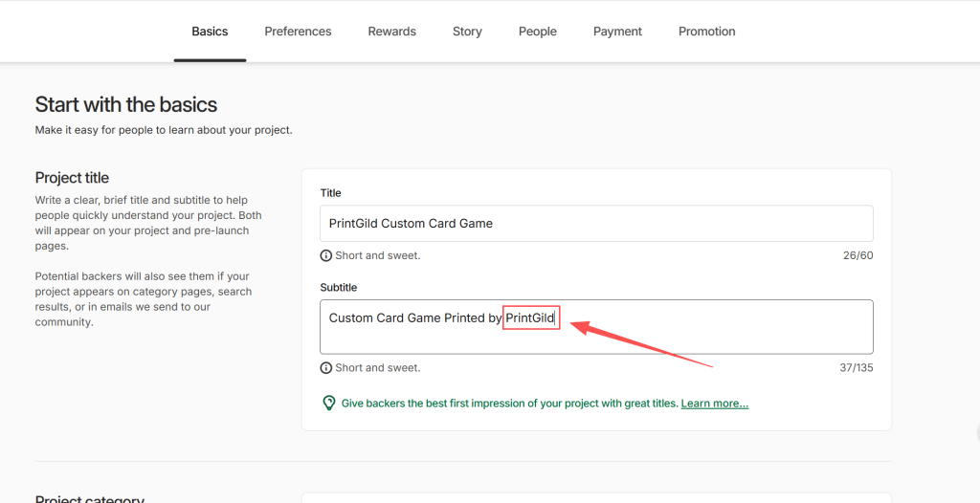This screenshot has width=980, height=503.
Task: Click the info icon under Title field
Action: [x=325, y=255]
